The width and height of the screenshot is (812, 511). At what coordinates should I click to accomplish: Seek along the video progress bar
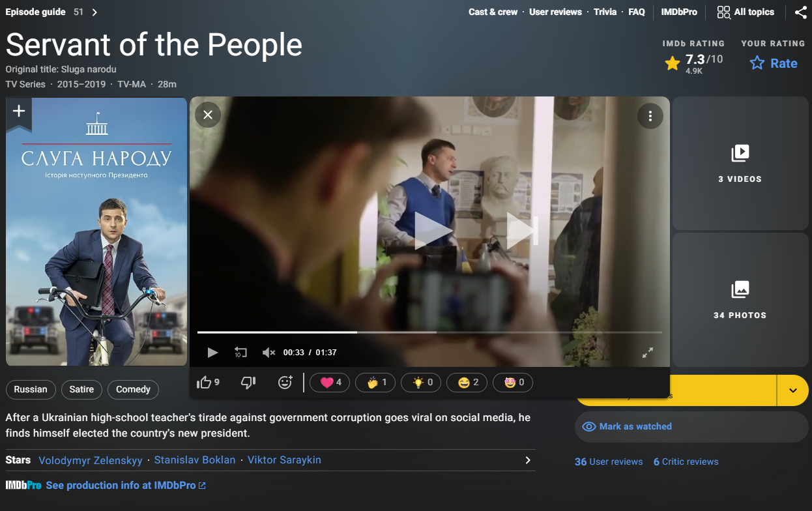click(x=429, y=332)
